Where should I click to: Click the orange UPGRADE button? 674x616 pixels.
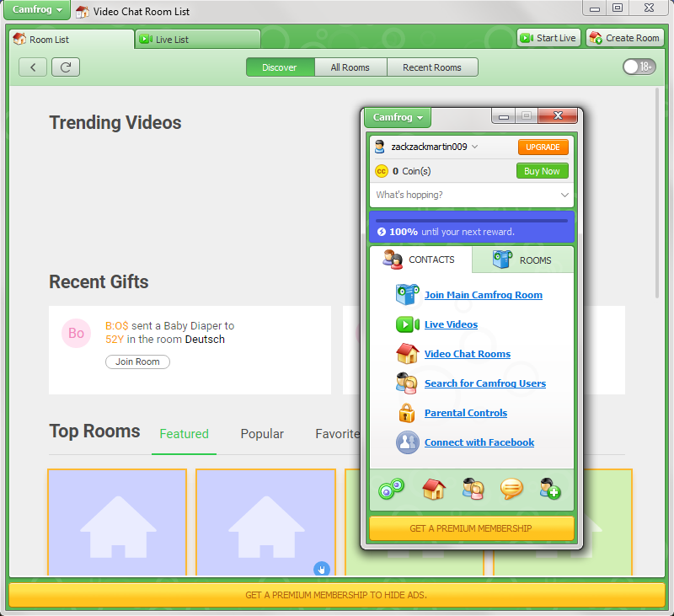[x=543, y=147]
